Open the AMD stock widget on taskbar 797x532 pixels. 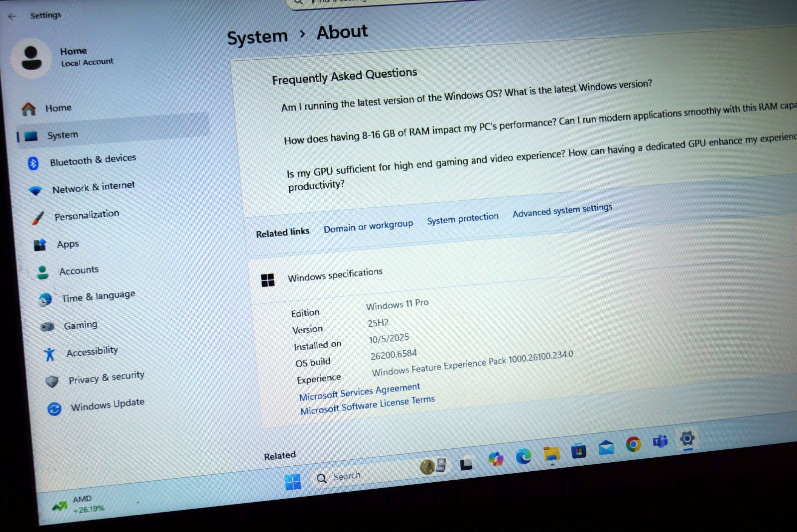point(80,504)
